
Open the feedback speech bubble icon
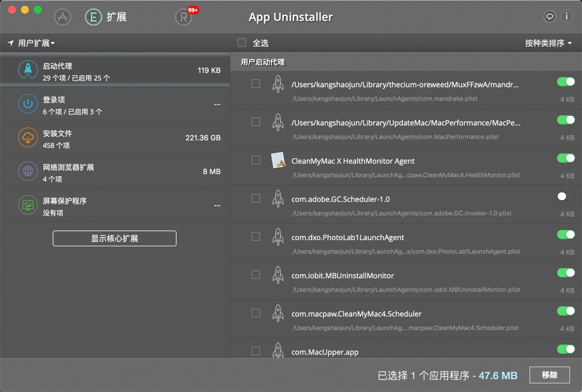tap(549, 16)
